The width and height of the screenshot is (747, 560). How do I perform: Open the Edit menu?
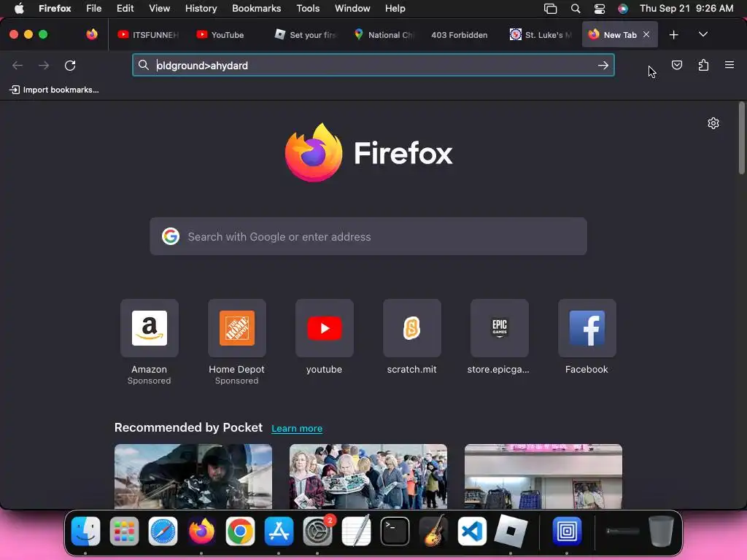[125, 8]
